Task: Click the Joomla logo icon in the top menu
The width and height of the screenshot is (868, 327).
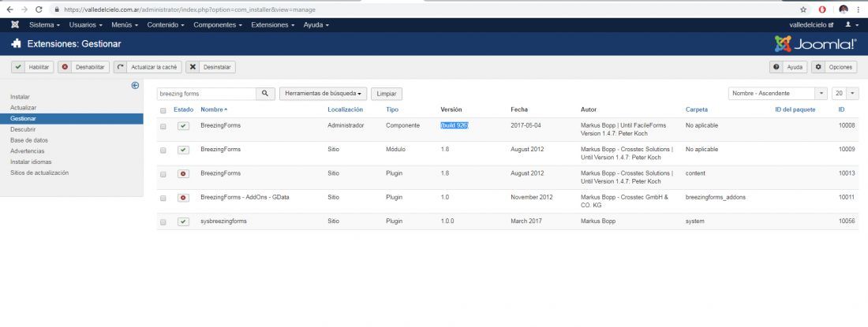Action: [15, 25]
